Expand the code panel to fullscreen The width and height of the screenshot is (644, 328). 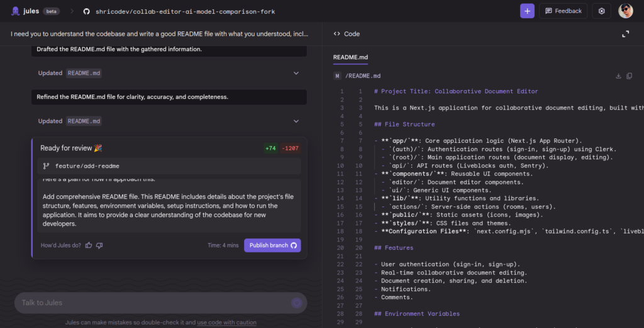point(625,34)
